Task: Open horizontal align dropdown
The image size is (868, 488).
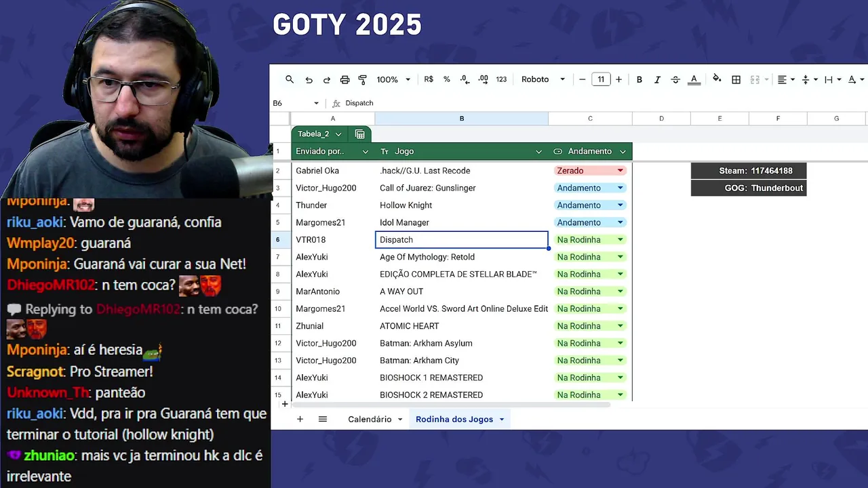Action: [x=786, y=79]
